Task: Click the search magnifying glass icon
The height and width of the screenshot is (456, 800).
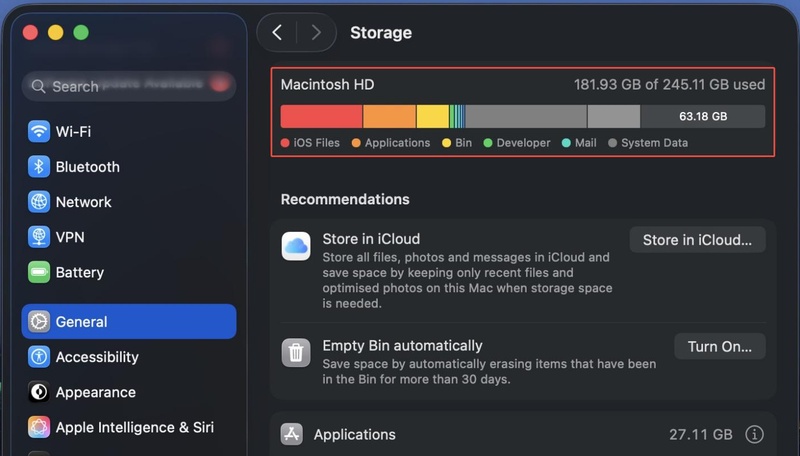Action: pyautogui.click(x=38, y=86)
